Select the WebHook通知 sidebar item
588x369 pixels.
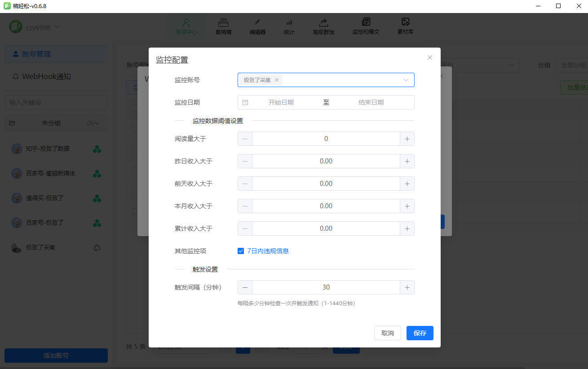pyautogui.click(x=46, y=76)
